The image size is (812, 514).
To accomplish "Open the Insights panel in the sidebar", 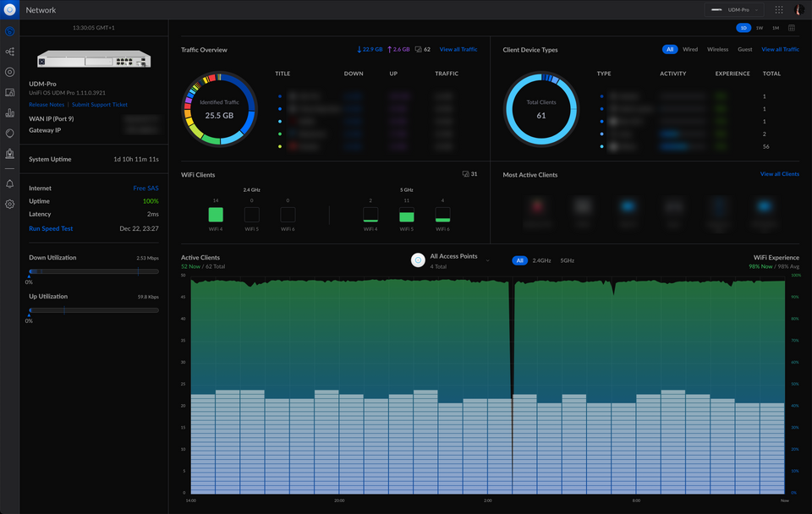I will (x=9, y=134).
